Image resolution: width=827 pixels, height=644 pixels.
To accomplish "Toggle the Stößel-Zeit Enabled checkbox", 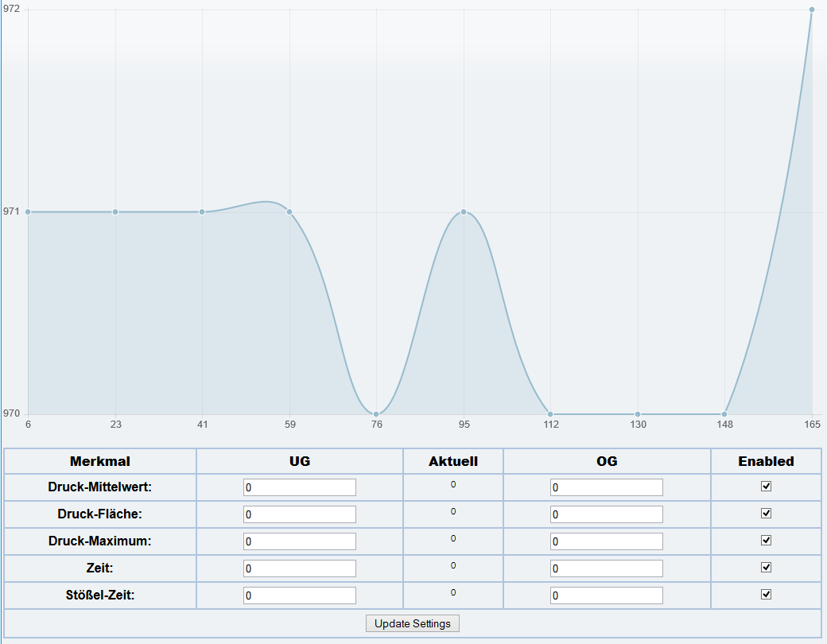I will (767, 595).
